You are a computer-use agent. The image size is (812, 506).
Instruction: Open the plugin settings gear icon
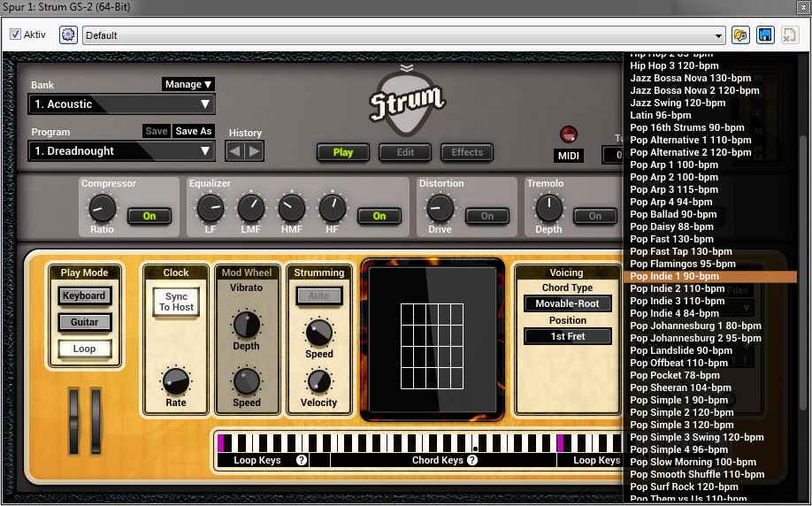[x=68, y=34]
